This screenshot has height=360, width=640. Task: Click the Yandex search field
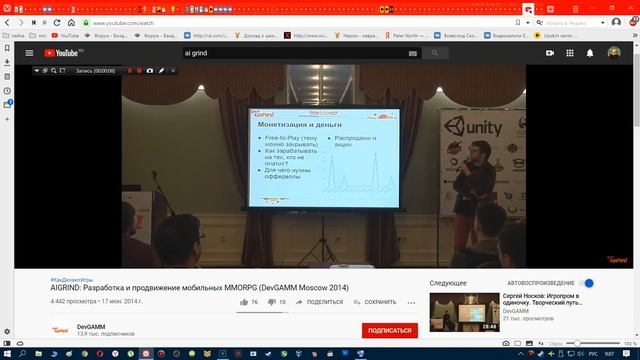point(571,23)
